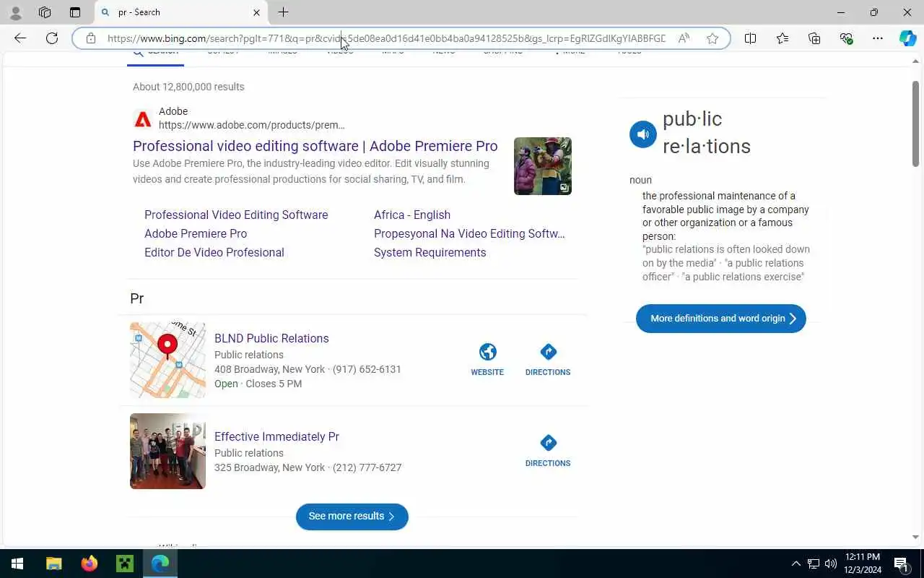Click 'More definitions and word origin'
The image size is (924, 578).
pyautogui.click(x=721, y=319)
